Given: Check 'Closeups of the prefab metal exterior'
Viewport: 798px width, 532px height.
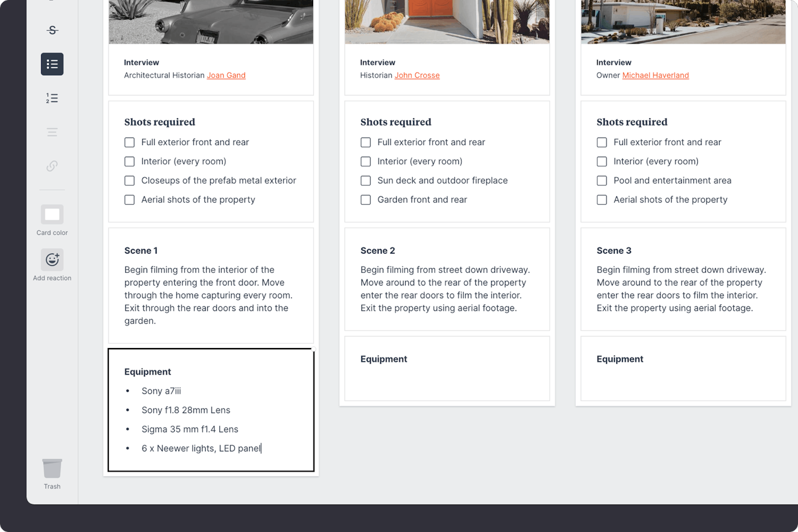Looking at the screenshot, I should [x=129, y=180].
